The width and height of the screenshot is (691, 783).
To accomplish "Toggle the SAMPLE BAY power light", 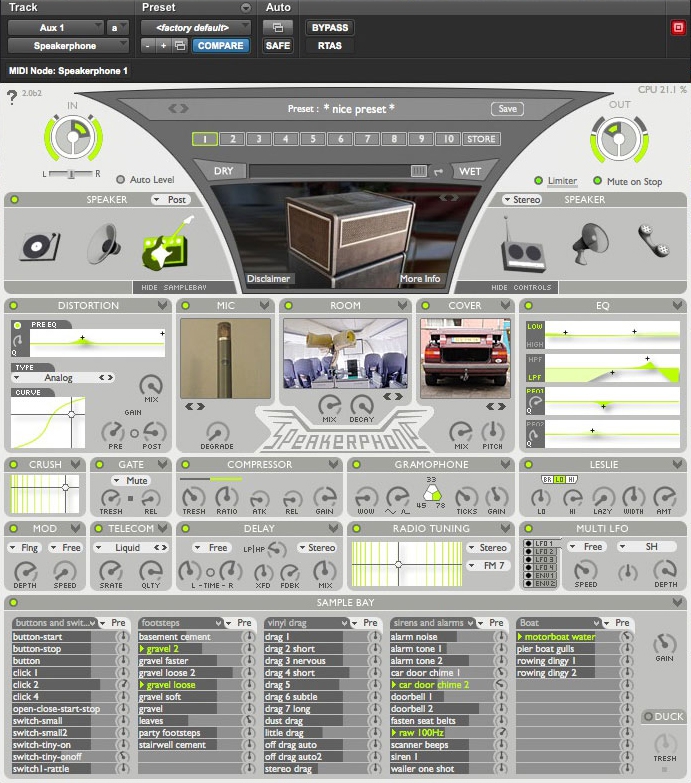I will click(13, 602).
